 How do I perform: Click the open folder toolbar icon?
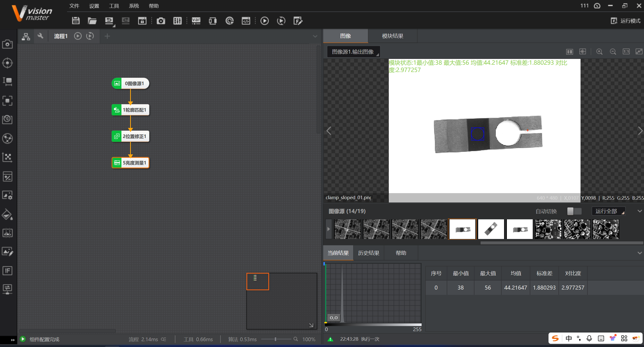[92, 21]
